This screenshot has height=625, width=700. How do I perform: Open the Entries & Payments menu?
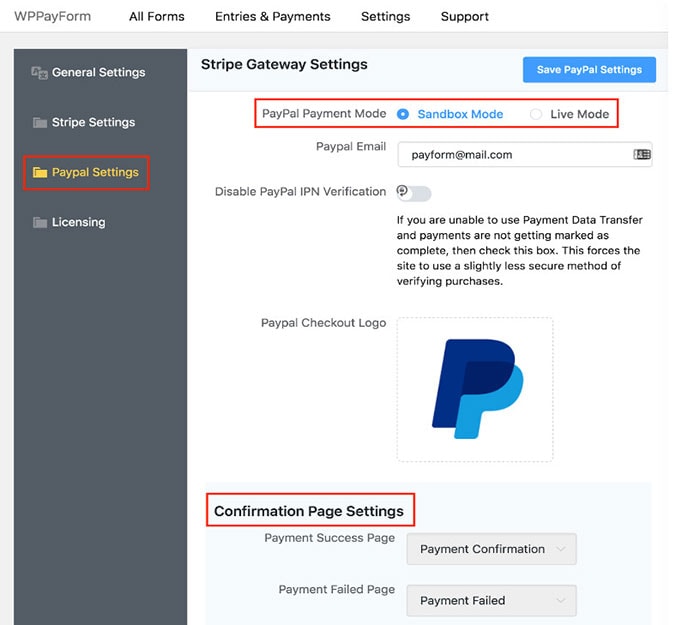273,16
